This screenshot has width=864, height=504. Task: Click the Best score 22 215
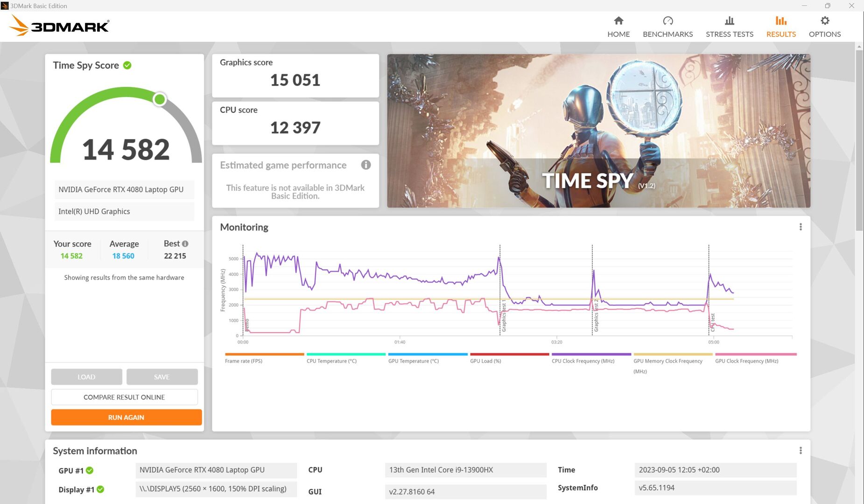pos(175,256)
